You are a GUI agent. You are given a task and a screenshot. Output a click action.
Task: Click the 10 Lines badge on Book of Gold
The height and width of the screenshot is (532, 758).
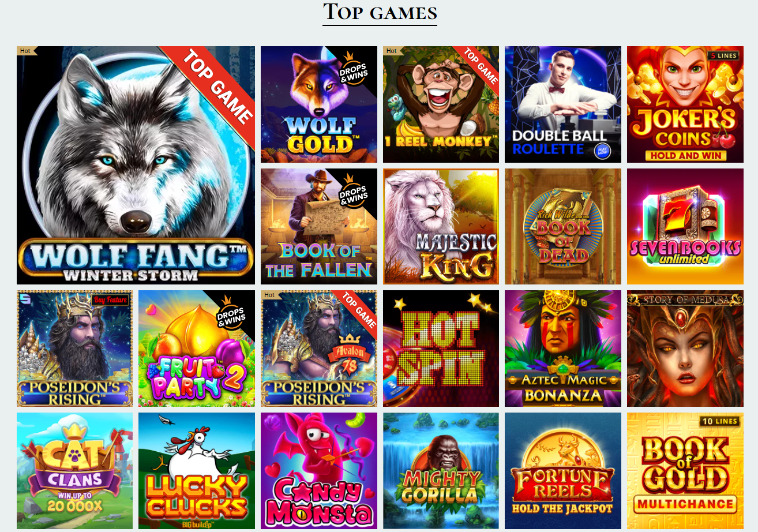[719, 421]
